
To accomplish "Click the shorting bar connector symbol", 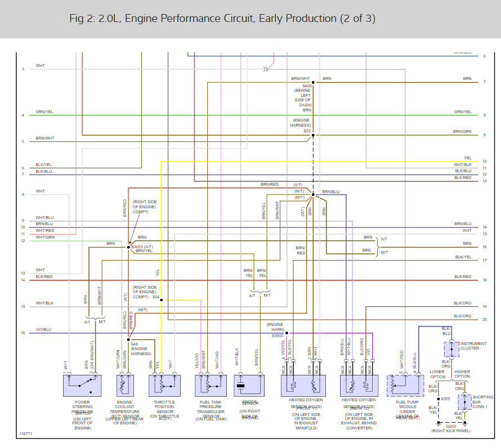I will [x=465, y=402].
